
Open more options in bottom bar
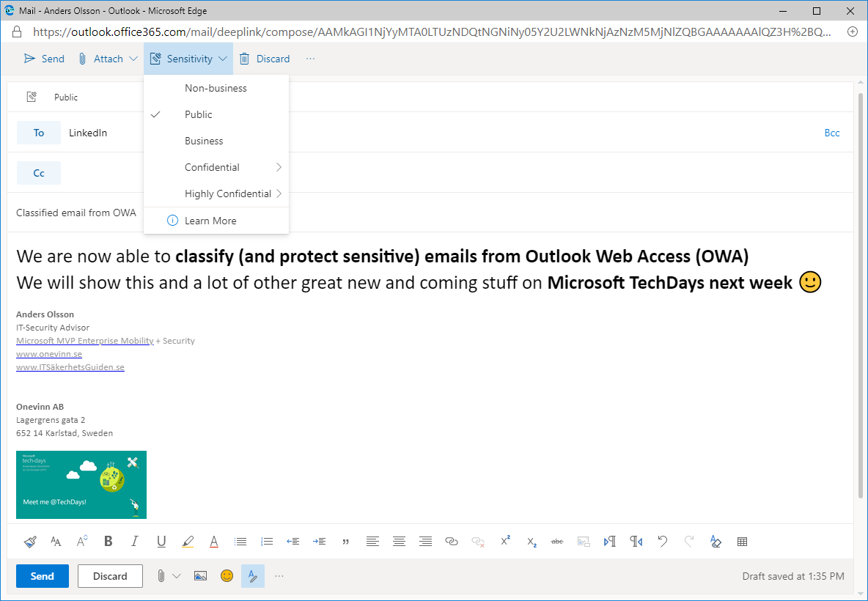pyautogui.click(x=279, y=576)
